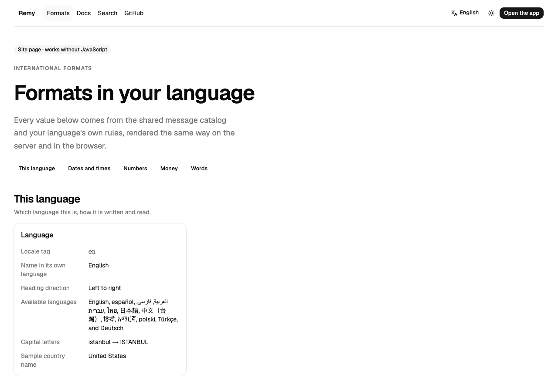Viewport: 558px width, 392px height.
Task: Click the 'Name in its own language' label
Action: tap(43, 270)
